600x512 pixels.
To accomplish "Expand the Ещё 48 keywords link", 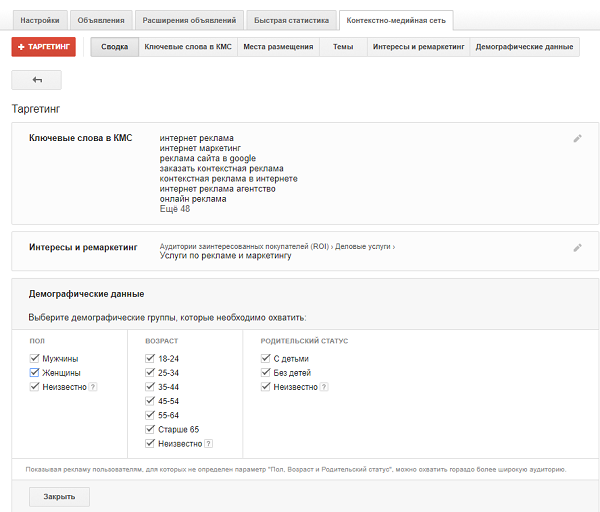I will coord(175,209).
